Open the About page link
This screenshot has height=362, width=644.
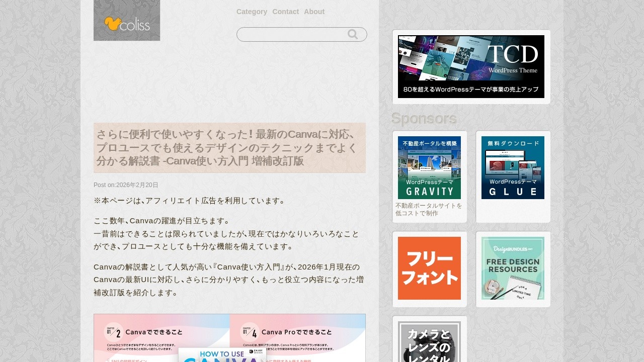tap(314, 12)
